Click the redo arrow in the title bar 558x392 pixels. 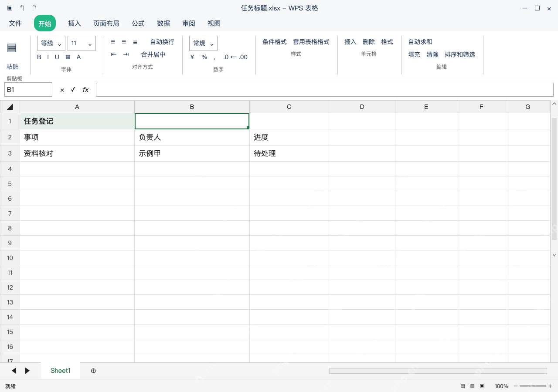(x=34, y=8)
